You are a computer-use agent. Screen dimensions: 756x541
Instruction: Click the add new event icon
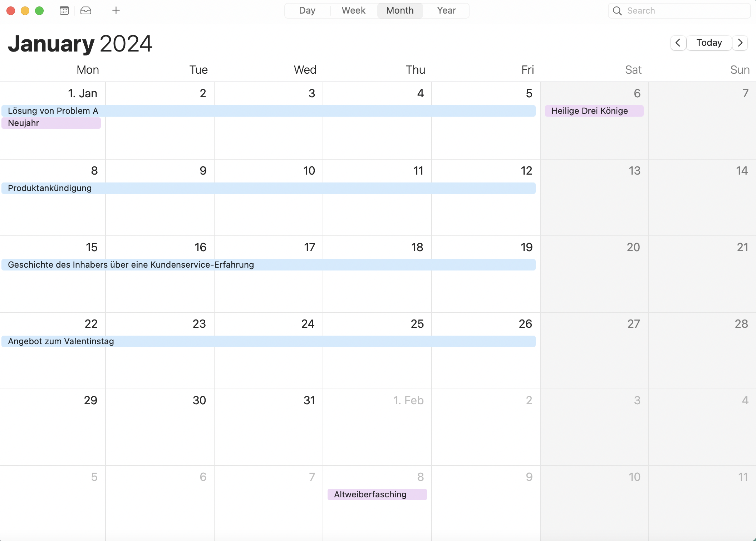(115, 10)
